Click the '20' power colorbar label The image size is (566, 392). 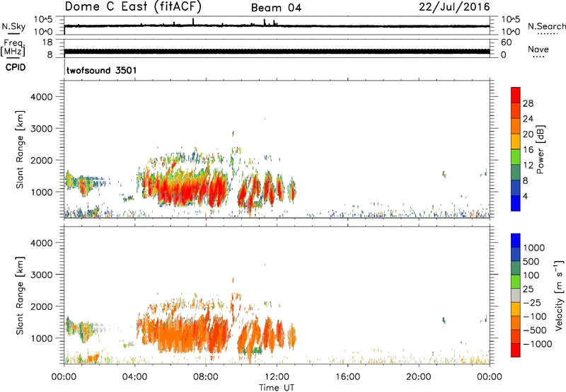(528, 134)
